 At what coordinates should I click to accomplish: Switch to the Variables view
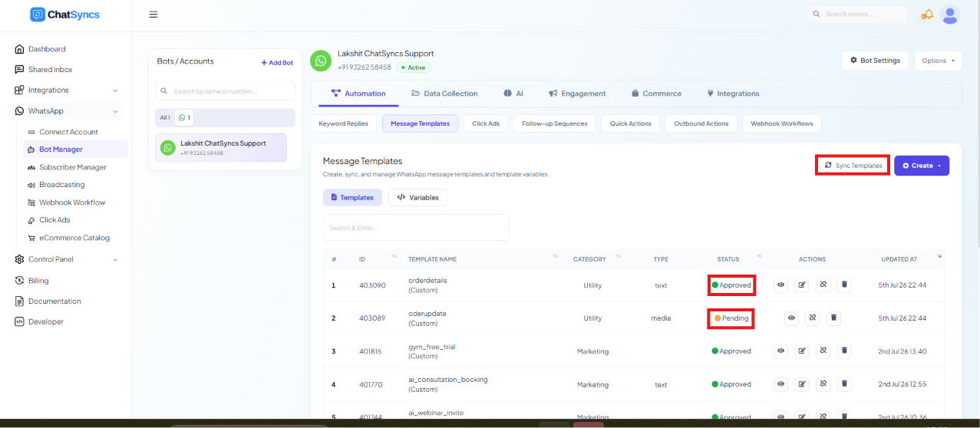click(417, 197)
